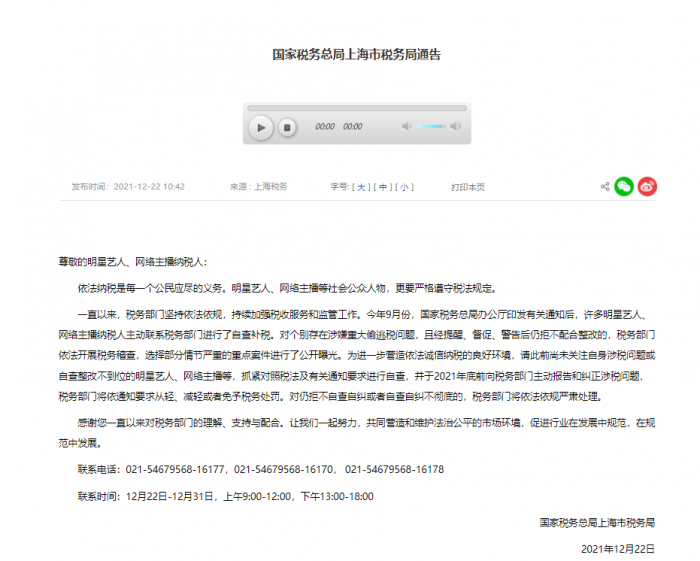
Task: Adjust the audio volume slider
Action: click(x=430, y=126)
